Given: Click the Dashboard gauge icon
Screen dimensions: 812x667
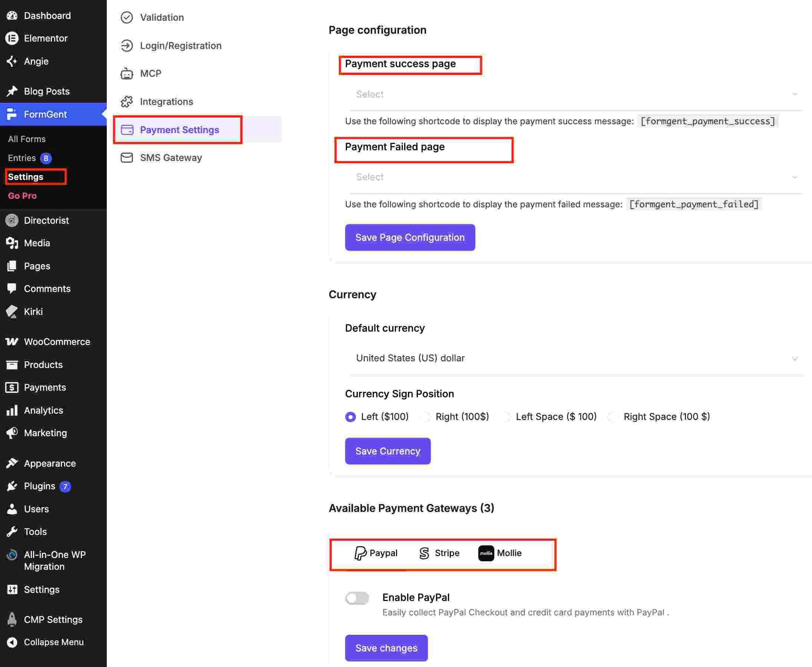Looking at the screenshot, I should [12, 16].
